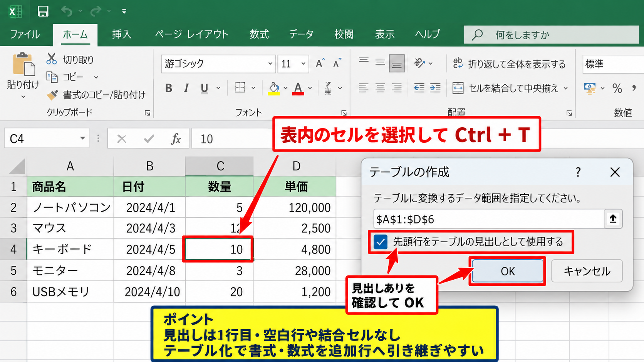
Task: Decrease font size with the small A icon
Action: click(x=337, y=63)
